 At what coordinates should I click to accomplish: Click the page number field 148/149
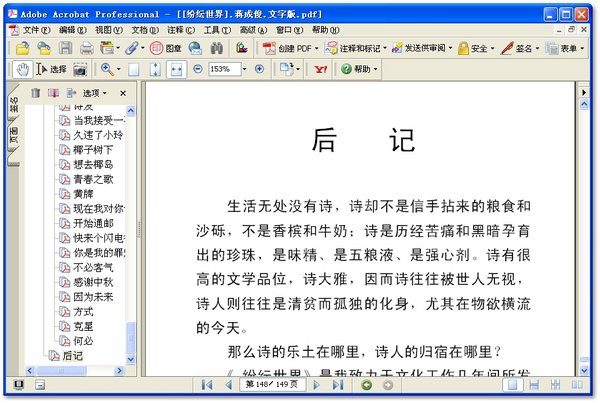(272, 385)
